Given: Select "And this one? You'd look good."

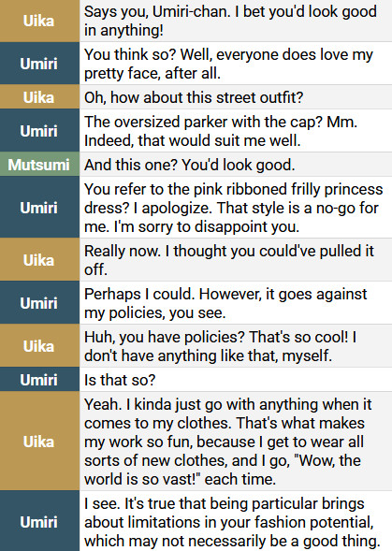Looking at the screenshot, I should tap(190, 165).
